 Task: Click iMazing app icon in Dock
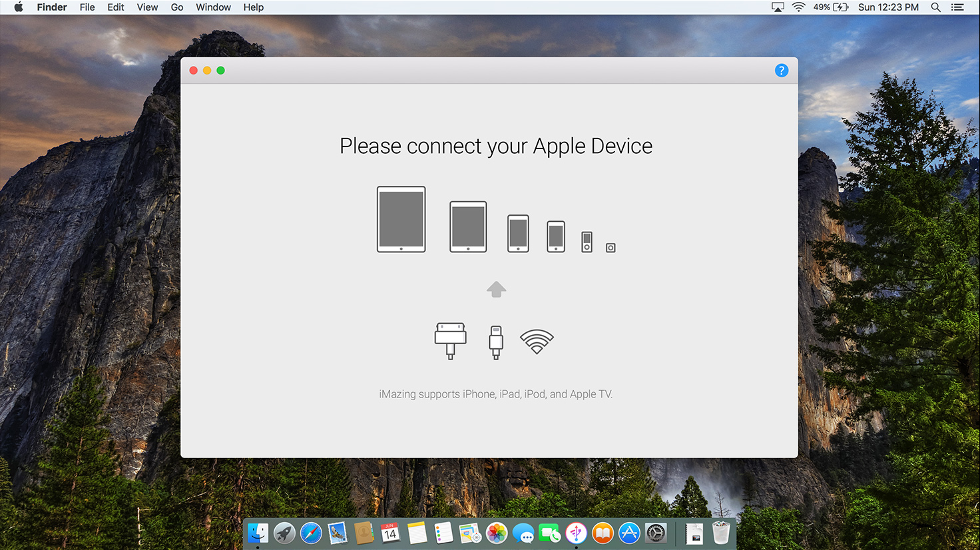[x=576, y=533]
